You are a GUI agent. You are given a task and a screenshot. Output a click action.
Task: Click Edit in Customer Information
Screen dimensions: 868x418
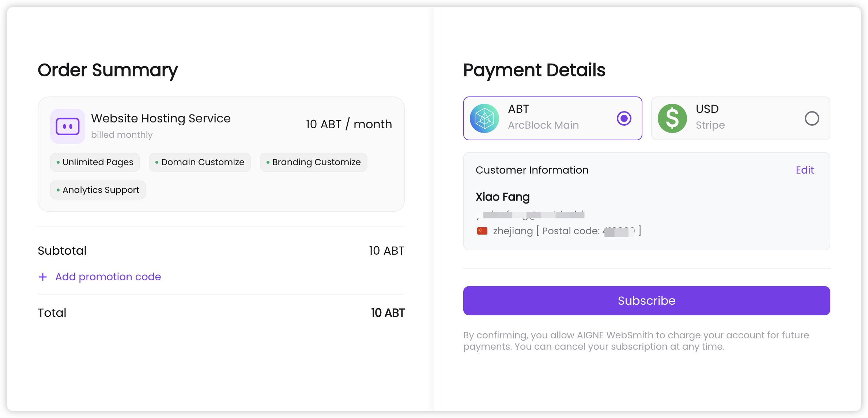coord(805,170)
